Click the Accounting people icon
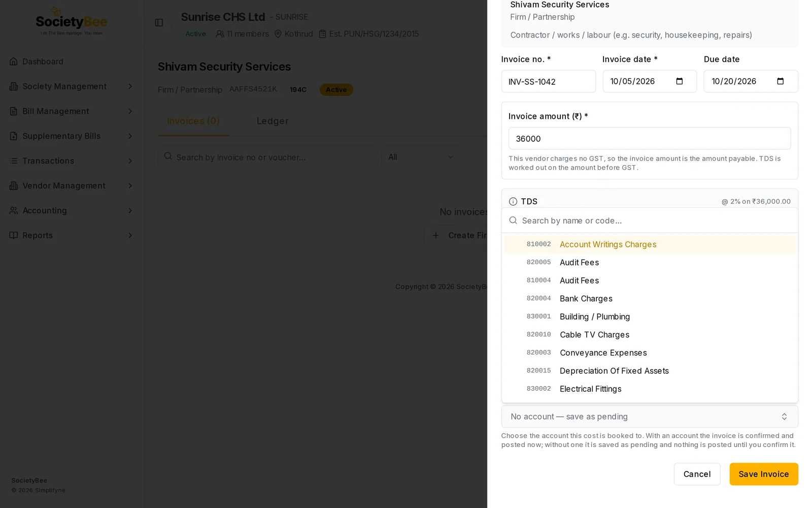This screenshot has width=812, height=508. (14, 211)
